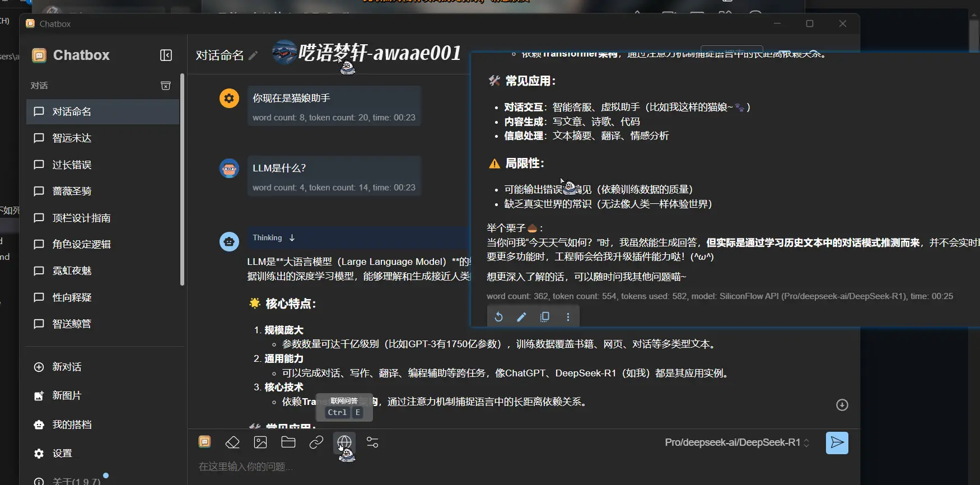Image resolution: width=980 pixels, height=485 pixels.
Task: Toggle web search globe icon
Action: coord(344,442)
